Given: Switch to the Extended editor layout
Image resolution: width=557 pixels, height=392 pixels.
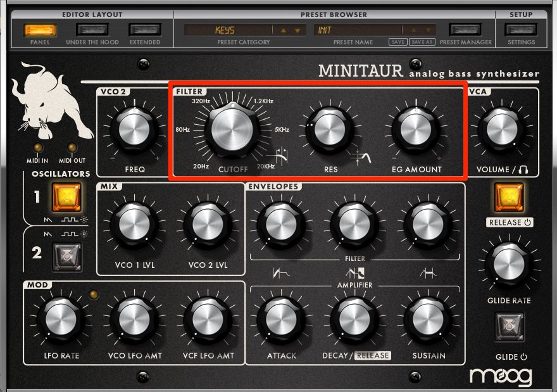Looking at the screenshot, I should pos(144,30).
